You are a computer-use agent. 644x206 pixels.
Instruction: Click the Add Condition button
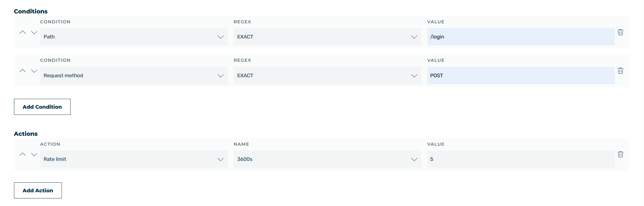42,107
